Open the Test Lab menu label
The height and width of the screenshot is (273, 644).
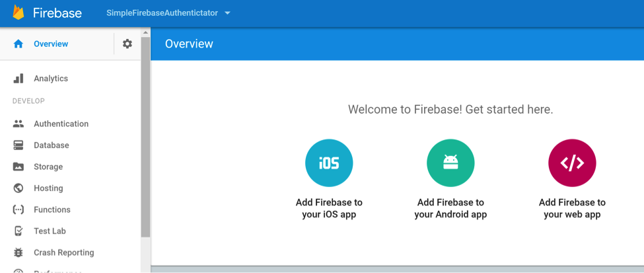point(50,231)
